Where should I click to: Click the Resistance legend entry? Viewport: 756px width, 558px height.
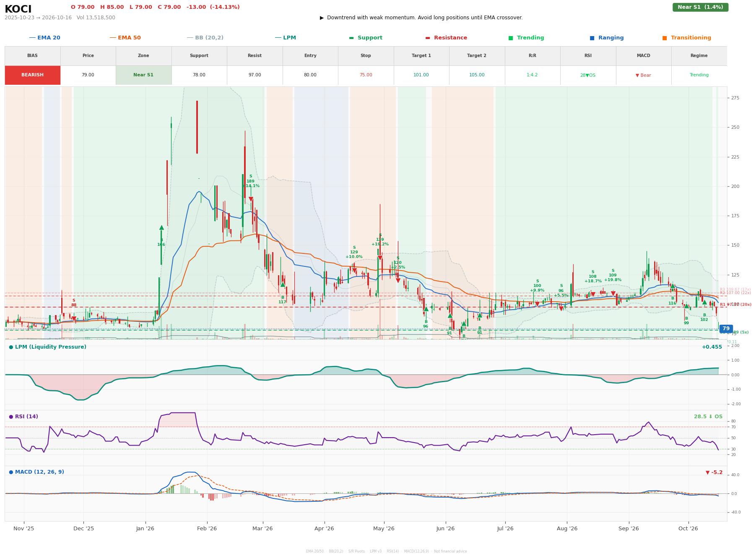tap(446, 38)
